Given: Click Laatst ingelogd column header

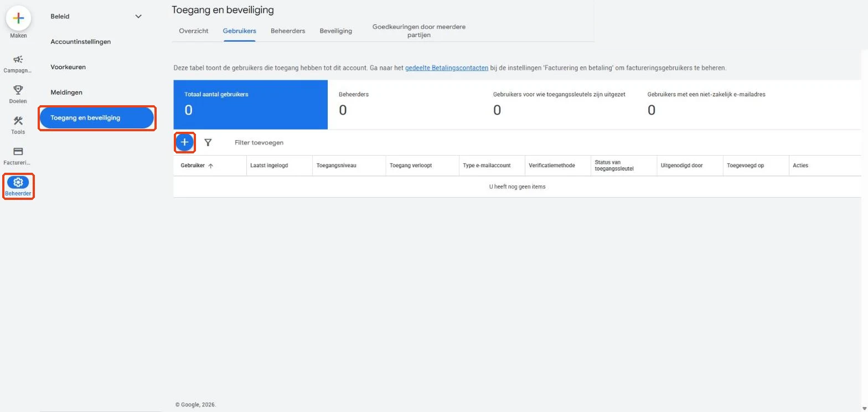Looking at the screenshot, I should tap(269, 166).
